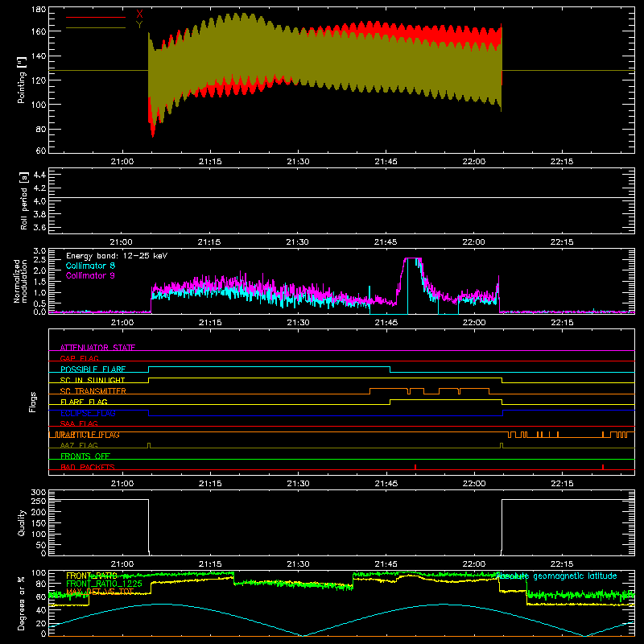The image size is (644, 644).
Task: Click the 'Collimator 8' legend entry
Action: pos(90,266)
